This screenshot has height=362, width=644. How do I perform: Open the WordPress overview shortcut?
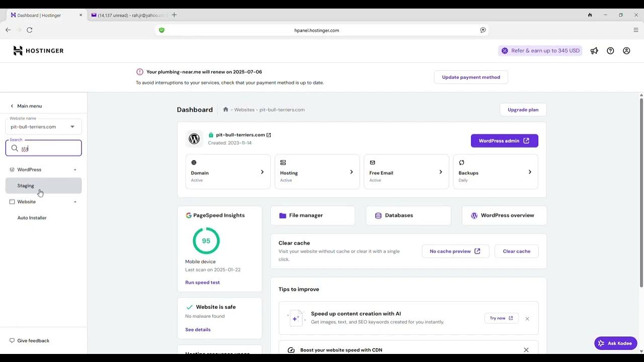tap(504, 215)
